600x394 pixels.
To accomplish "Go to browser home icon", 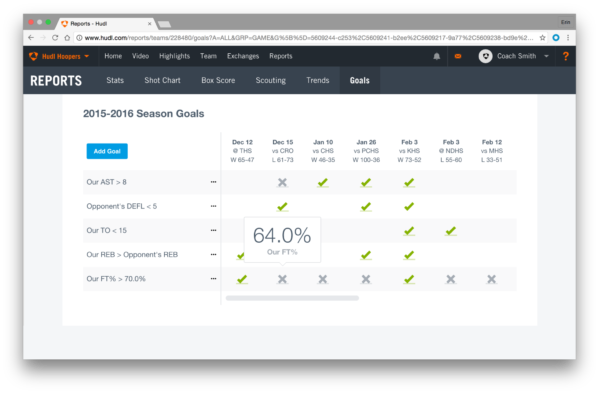I will tap(67, 37).
